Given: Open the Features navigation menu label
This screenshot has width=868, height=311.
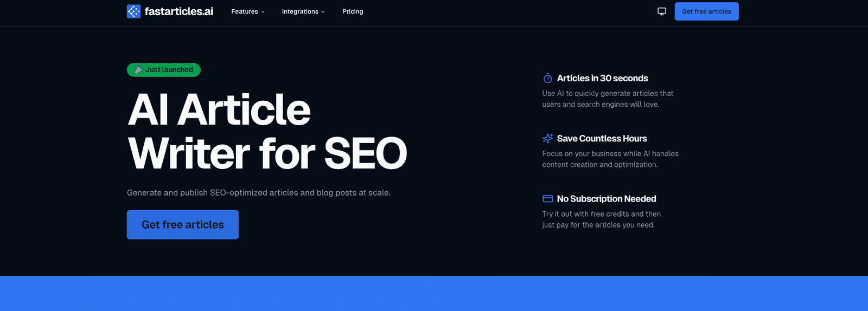Looking at the screenshot, I should point(245,11).
